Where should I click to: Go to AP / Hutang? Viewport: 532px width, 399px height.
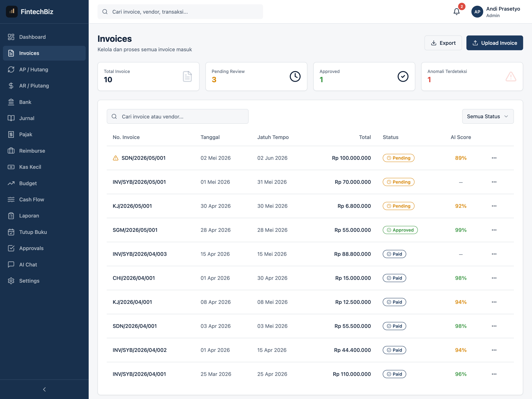44,70
